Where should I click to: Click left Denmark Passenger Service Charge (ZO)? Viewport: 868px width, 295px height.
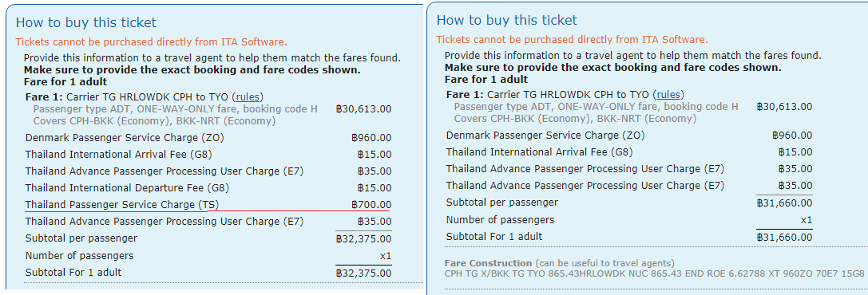point(125,138)
